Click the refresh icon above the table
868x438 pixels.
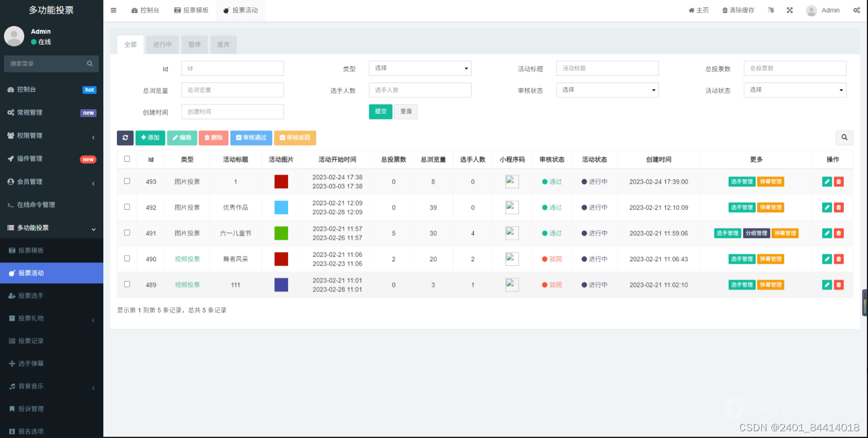125,137
